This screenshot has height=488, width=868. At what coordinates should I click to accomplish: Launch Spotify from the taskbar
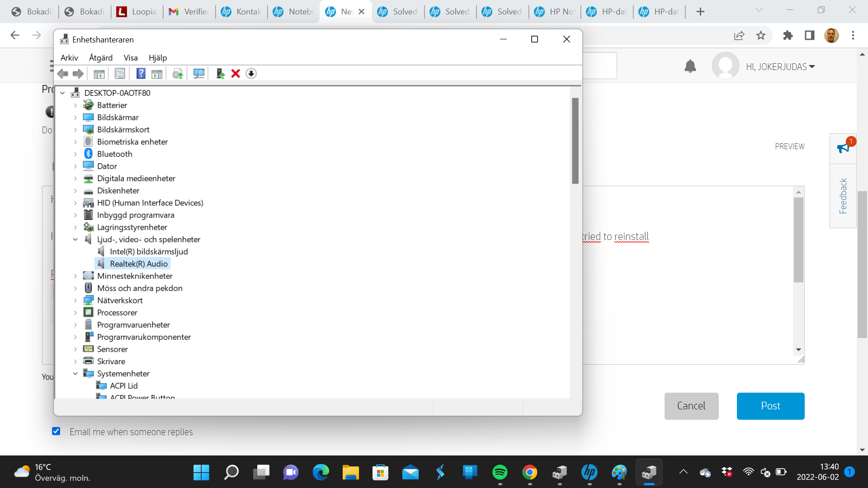[500, 472]
